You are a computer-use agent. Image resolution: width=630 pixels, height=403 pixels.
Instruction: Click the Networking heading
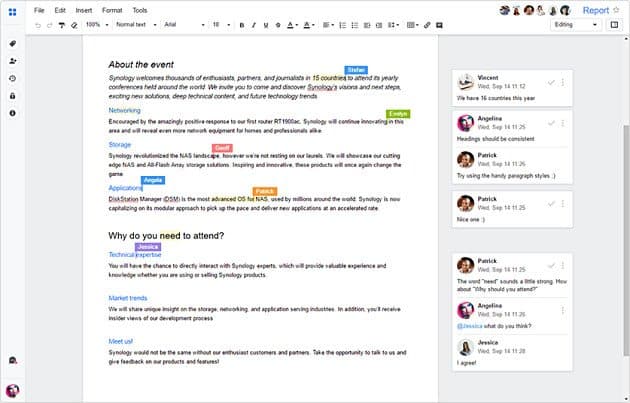coord(124,110)
